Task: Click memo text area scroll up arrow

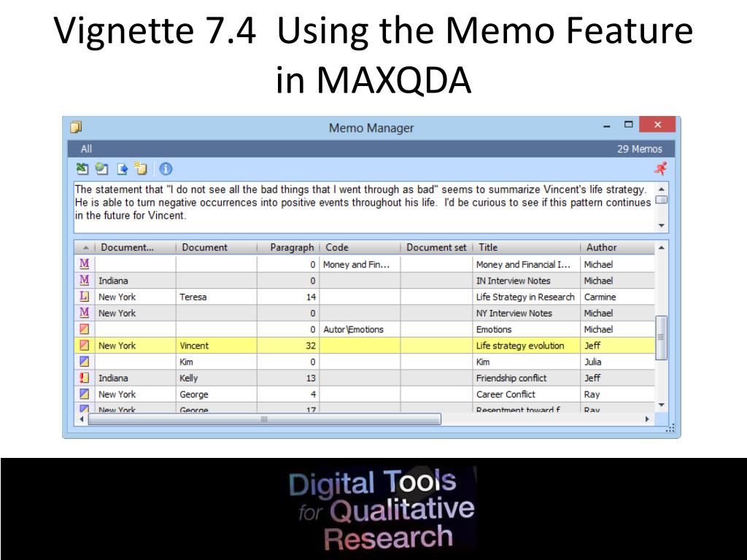Action: click(x=661, y=189)
